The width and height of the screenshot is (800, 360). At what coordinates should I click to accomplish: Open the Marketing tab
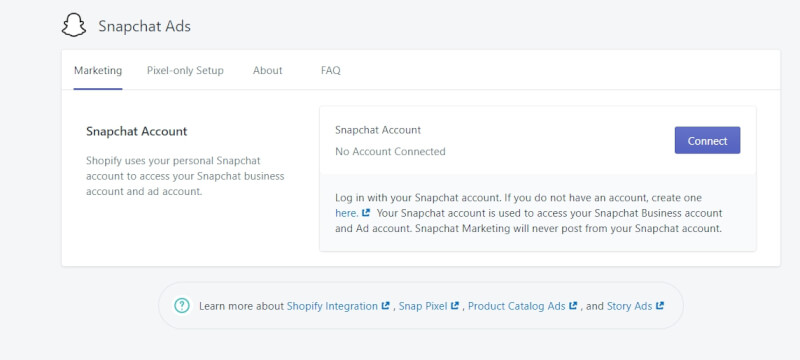point(98,70)
